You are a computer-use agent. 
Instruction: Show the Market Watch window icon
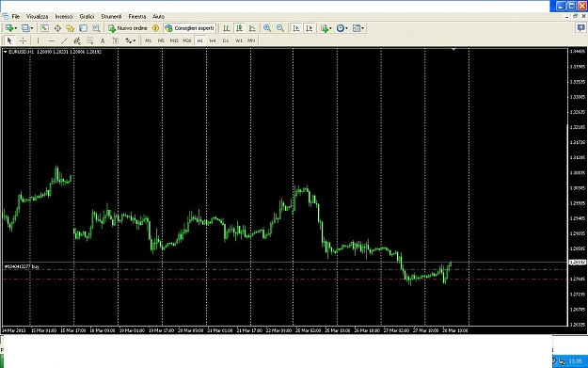coord(44,28)
